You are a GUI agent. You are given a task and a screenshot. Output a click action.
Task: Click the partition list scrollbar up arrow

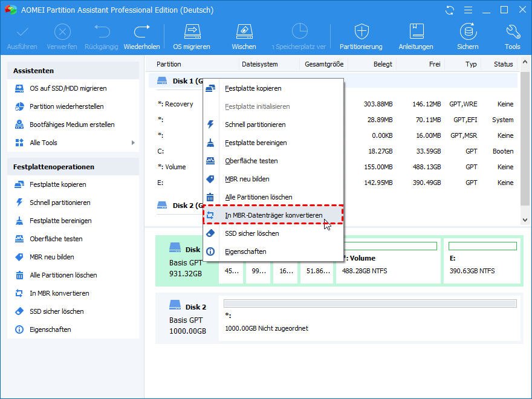(x=525, y=62)
